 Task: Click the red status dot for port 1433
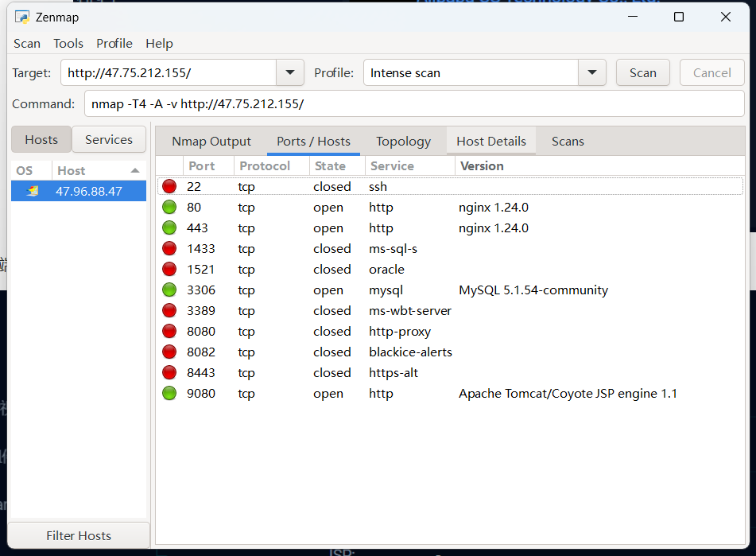point(169,248)
